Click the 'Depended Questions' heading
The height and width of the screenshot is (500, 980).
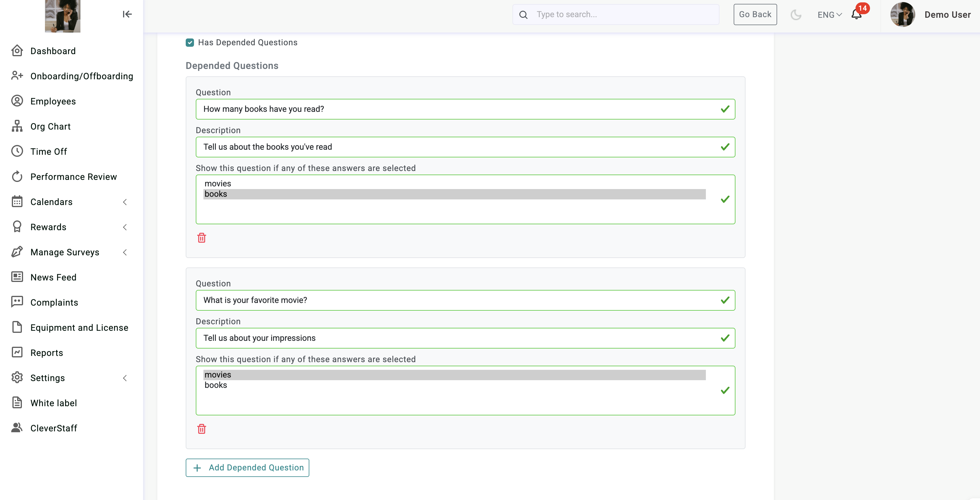(x=232, y=65)
